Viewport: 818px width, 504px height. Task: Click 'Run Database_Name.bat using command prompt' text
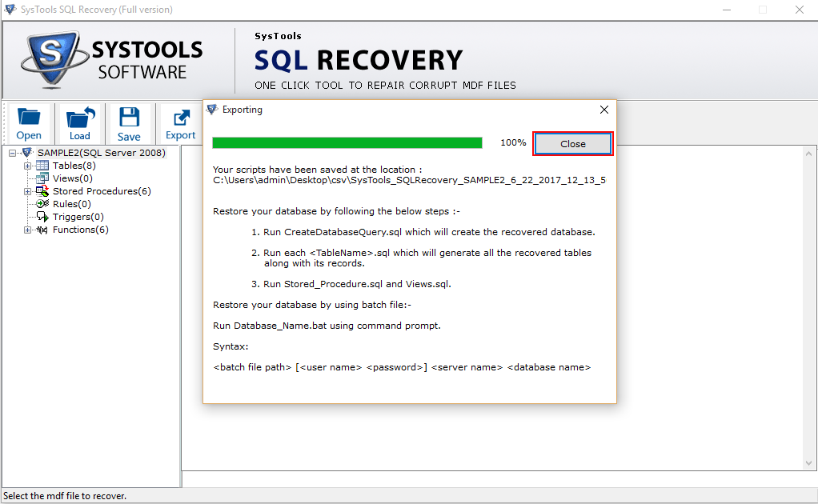coord(327,326)
